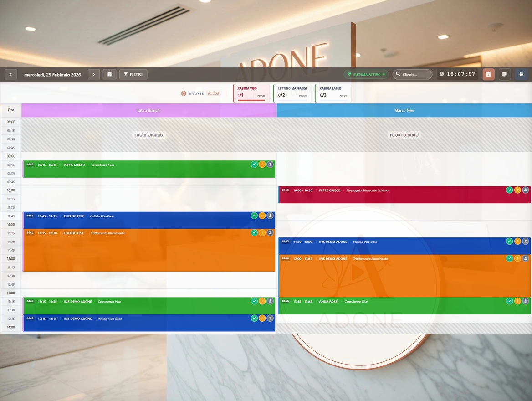Open client profile icon on appointment #469
532x401 pixels.
point(270,318)
